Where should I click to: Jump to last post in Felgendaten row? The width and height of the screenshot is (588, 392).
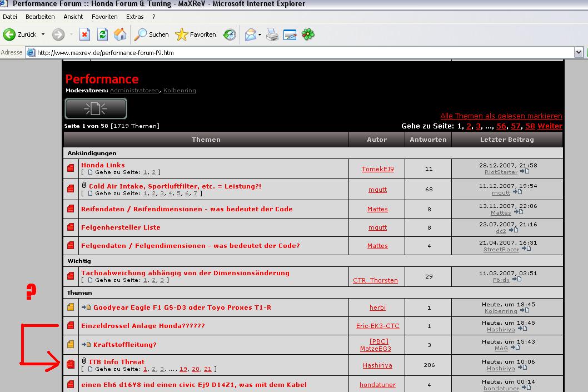tap(526, 249)
